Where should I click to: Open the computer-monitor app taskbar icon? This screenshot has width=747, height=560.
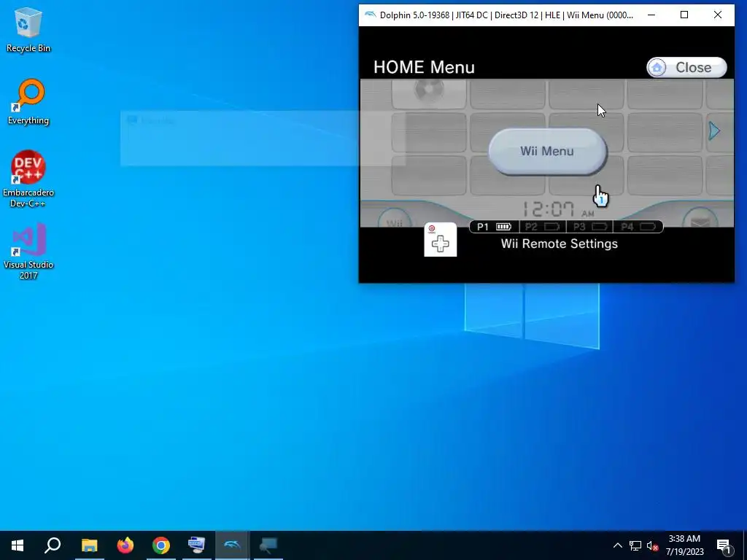[x=196, y=545]
